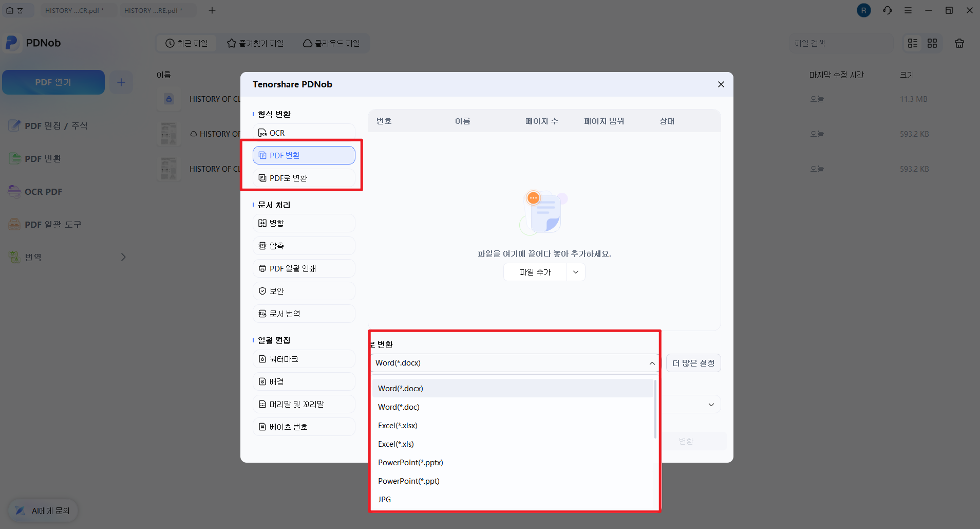The height and width of the screenshot is (529, 980).
Task: Click the support headset icon
Action: (888, 10)
